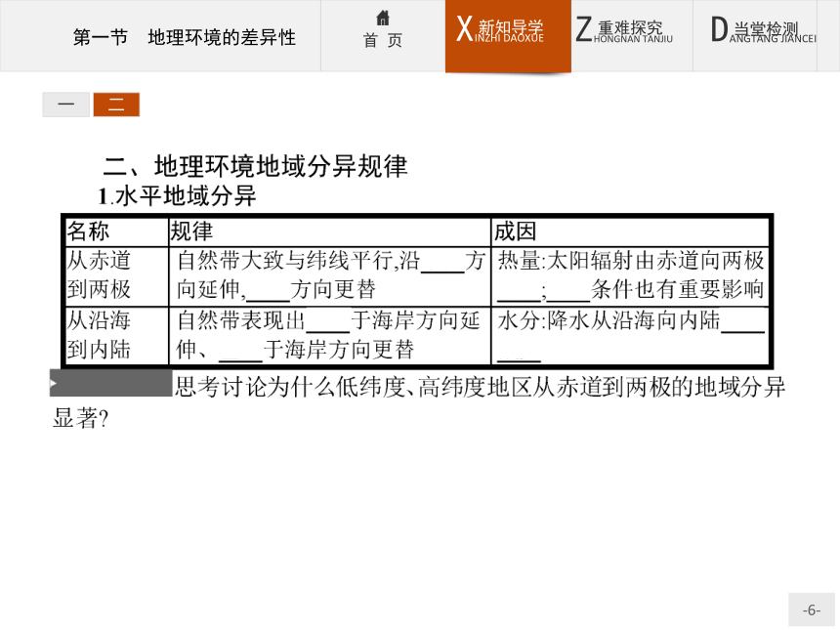Click cell starting 水分:降水从沿海

click(631, 335)
